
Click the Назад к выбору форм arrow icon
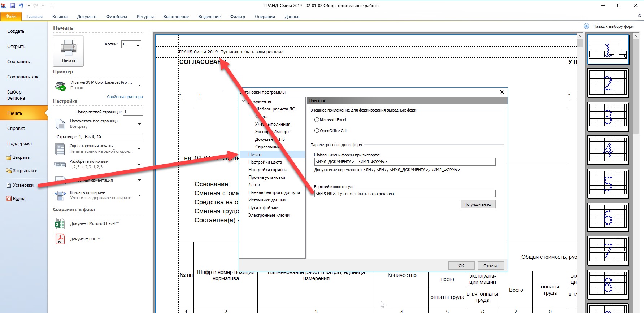pos(587,26)
